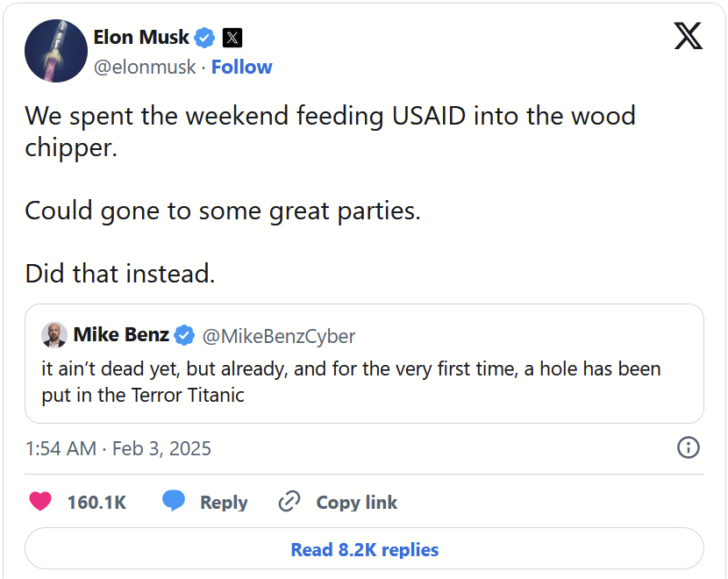Open the tweet info circle icon
The height and width of the screenshot is (579, 728).
[x=689, y=447]
